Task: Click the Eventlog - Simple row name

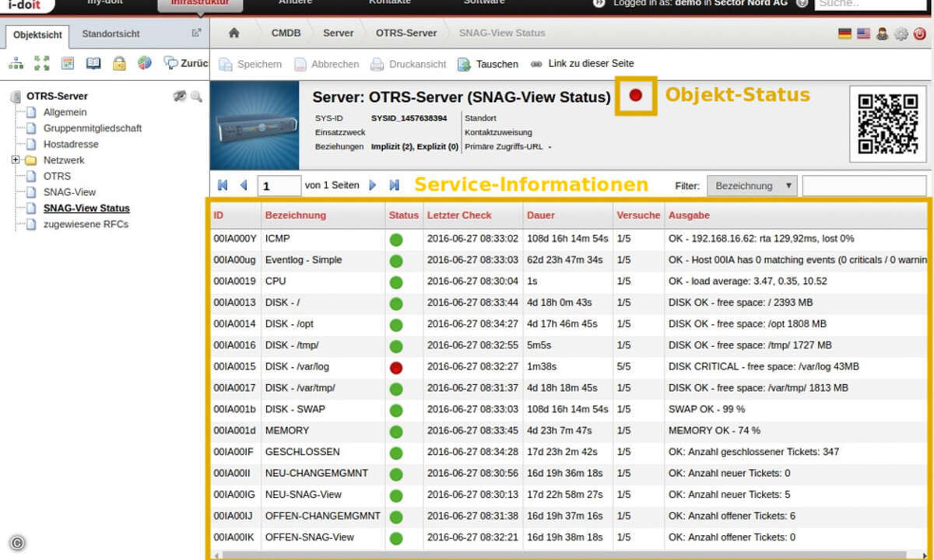Action: click(304, 260)
